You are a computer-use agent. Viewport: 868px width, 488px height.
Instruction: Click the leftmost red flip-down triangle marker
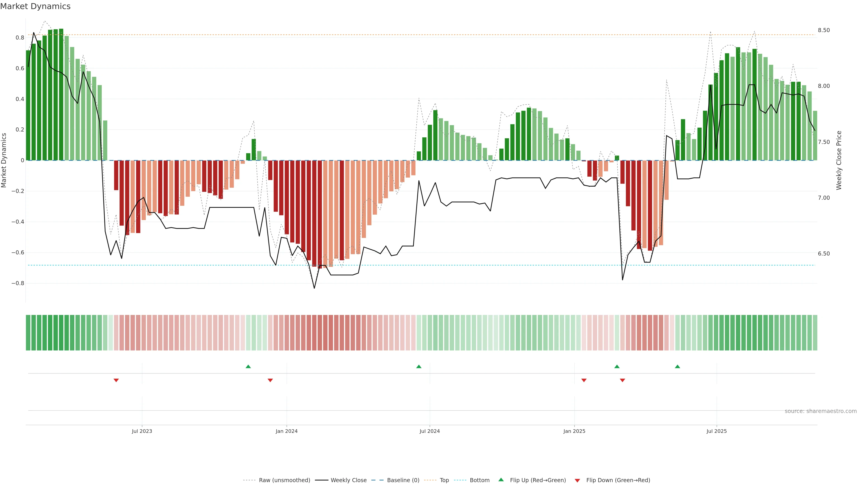(116, 380)
